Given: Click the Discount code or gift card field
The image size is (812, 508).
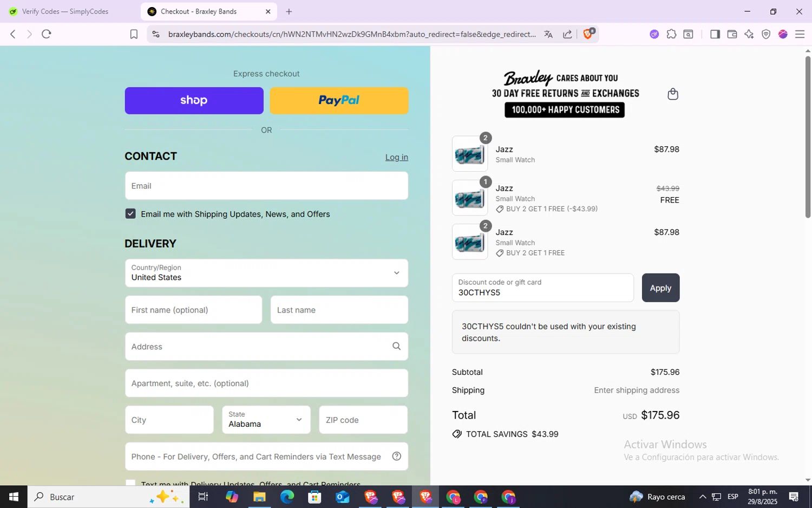Looking at the screenshot, I should pos(542,288).
